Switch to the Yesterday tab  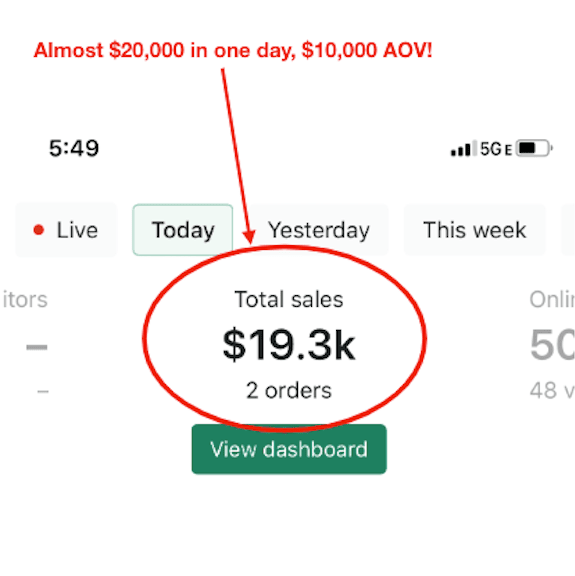point(318,230)
